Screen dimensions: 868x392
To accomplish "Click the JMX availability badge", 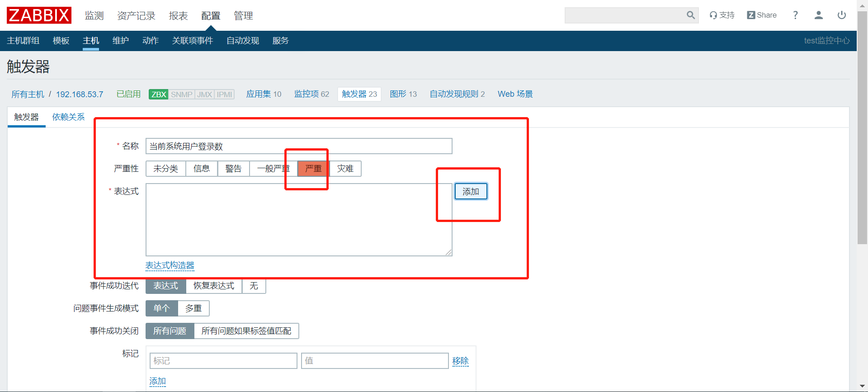I will click(204, 94).
